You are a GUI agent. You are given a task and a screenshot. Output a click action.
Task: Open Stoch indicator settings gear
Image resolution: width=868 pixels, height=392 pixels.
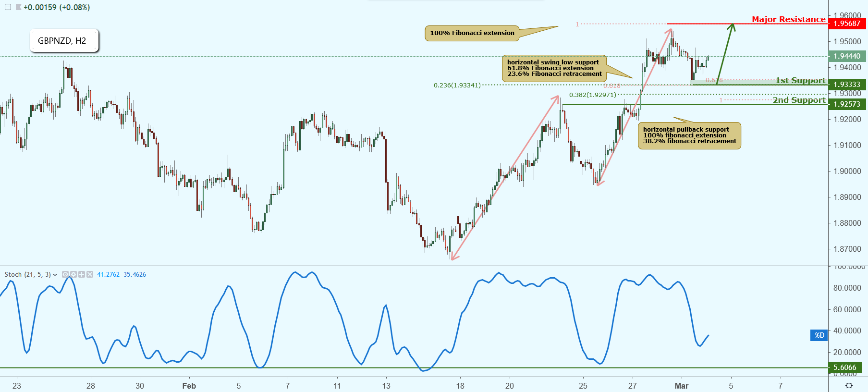click(x=73, y=274)
